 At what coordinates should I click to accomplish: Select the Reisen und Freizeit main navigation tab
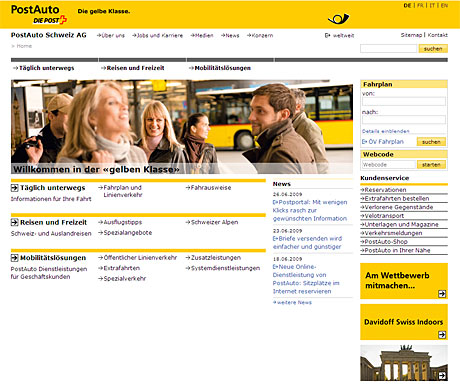point(133,68)
